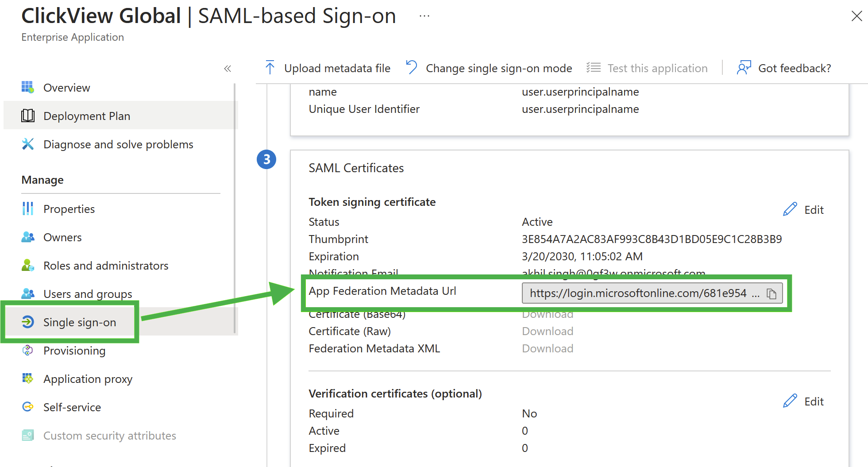Viewport: 868px width, 467px height.
Task: Click pencil icon for Token signing certificate
Action: [x=790, y=209]
